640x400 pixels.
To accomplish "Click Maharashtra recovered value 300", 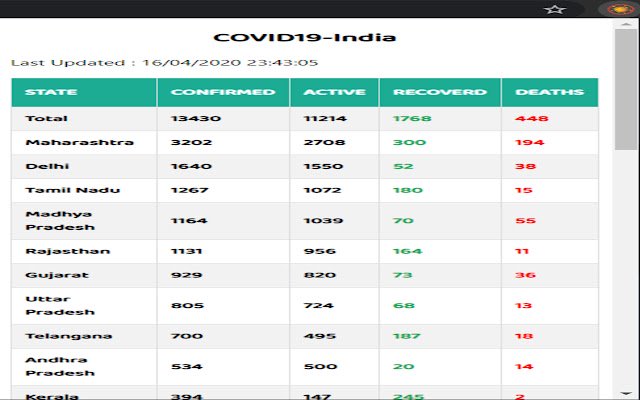I will coord(409,142).
